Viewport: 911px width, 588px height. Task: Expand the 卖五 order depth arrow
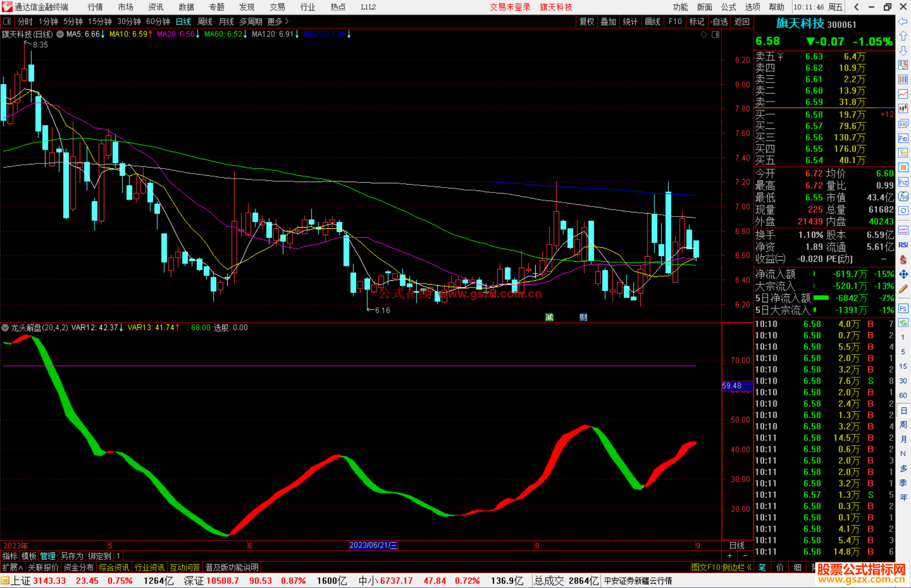tap(780, 56)
